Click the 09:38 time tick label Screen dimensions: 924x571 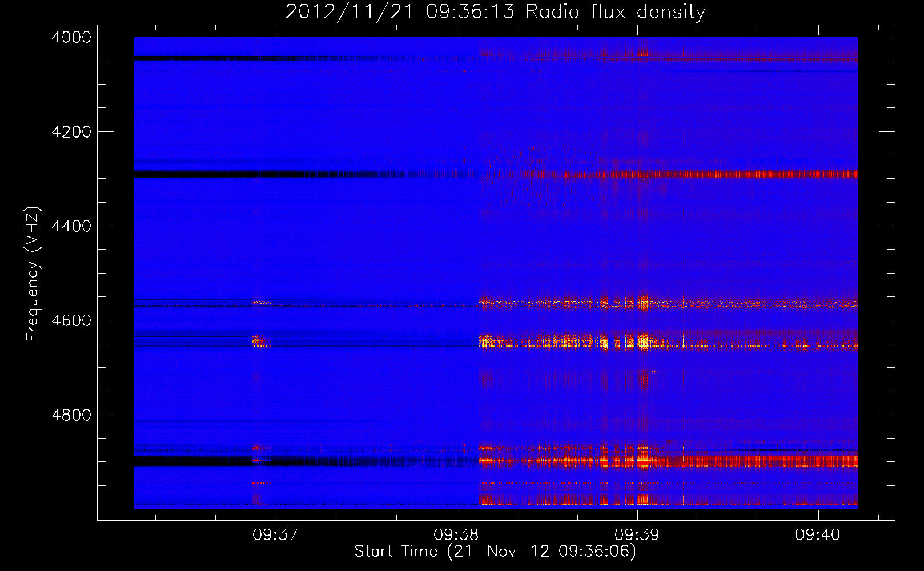(x=456, y=534)
